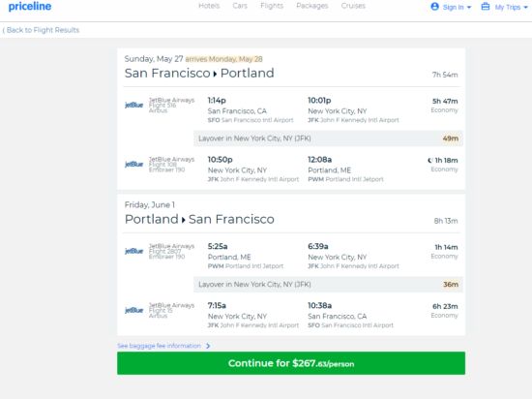532x399 pixels.
Task: Click the My Trips suitcase icon
Action: tap(486, 7)
